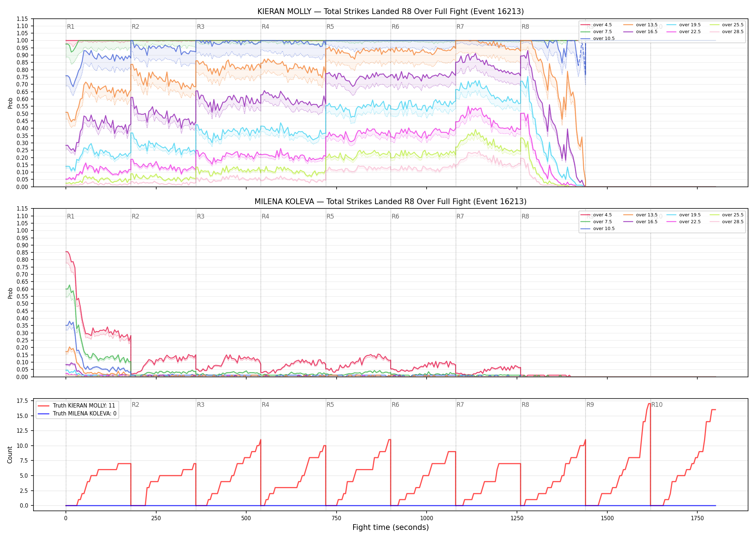756x540 pixels.
Task: Click the x-axis tick label 1500
Action: [607, 518]
